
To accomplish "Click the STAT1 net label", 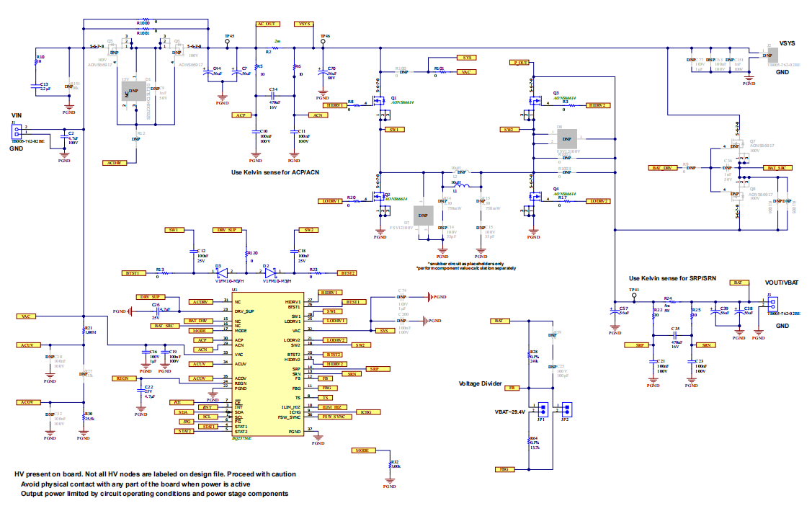I will pos(208,427).
